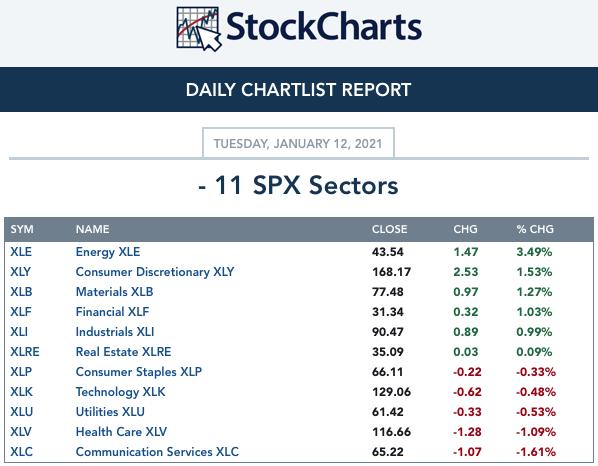
Task: Open the Technology XLK link
Action: tap(121, 392)
